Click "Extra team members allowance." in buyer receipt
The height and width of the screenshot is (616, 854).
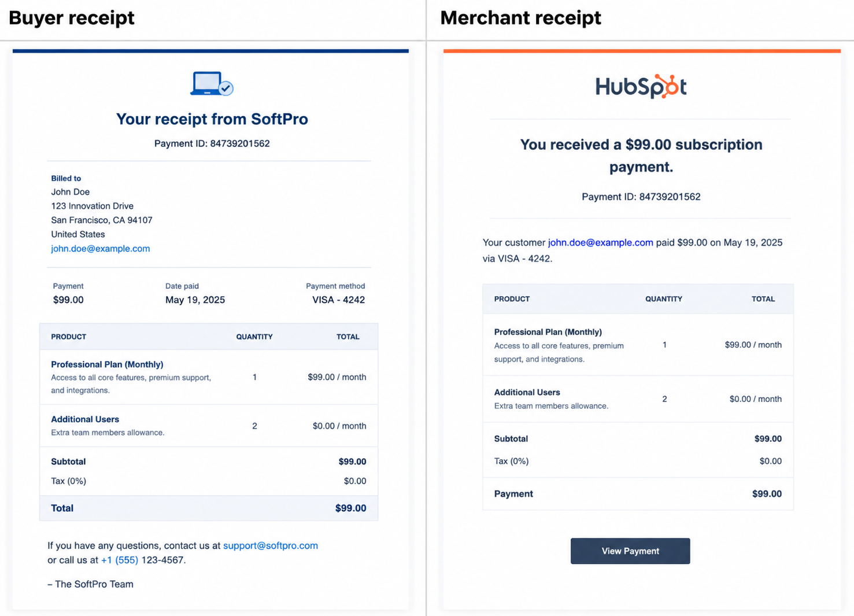click(108, 433)
